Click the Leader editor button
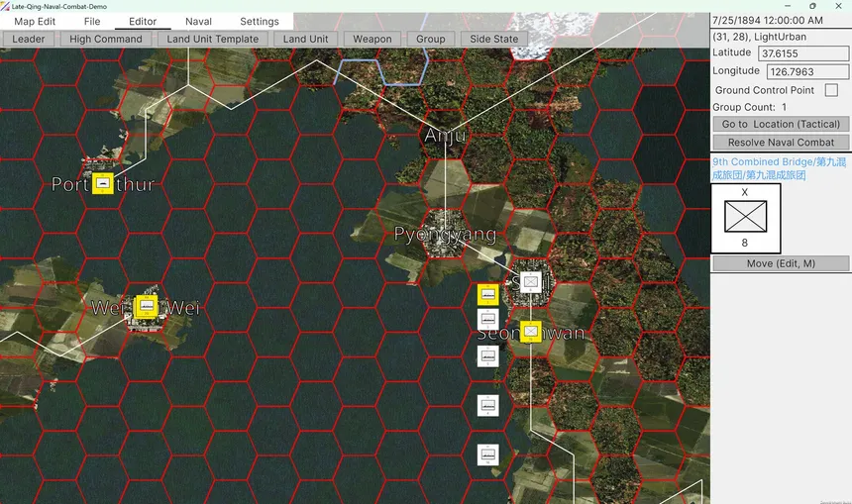Image resolution: width=852 pixels, height=504 pixels. (29, 39)
